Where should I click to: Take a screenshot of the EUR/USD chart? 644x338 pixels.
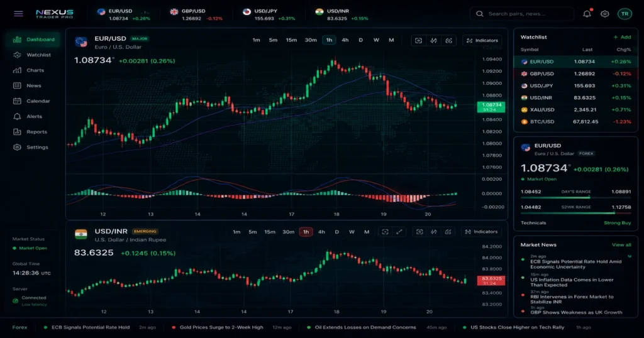coord(418,40)
